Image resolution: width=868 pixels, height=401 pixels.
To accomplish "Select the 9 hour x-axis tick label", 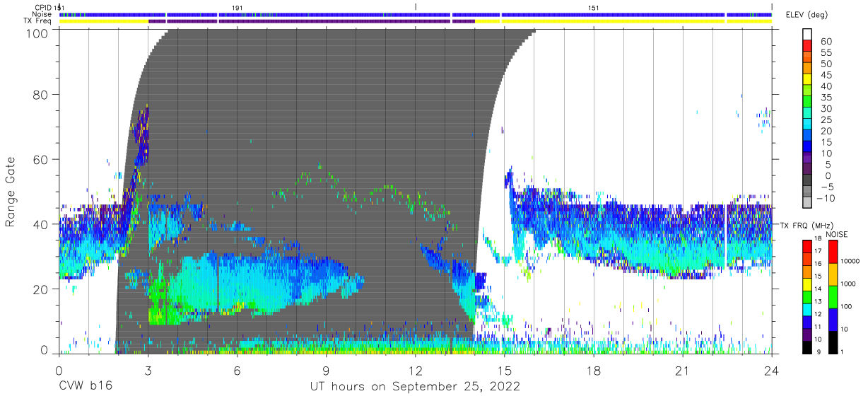I will click(326, 370).
